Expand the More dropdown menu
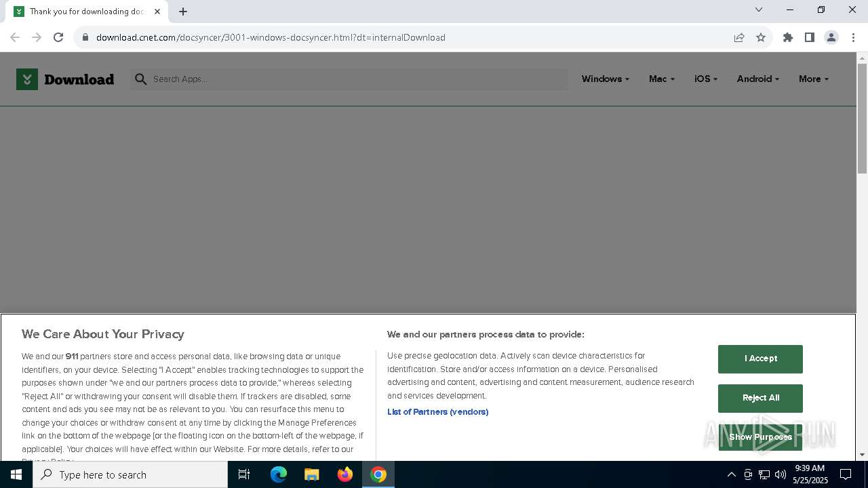Screen dimensions: 868x488 (x=814, y=79)
